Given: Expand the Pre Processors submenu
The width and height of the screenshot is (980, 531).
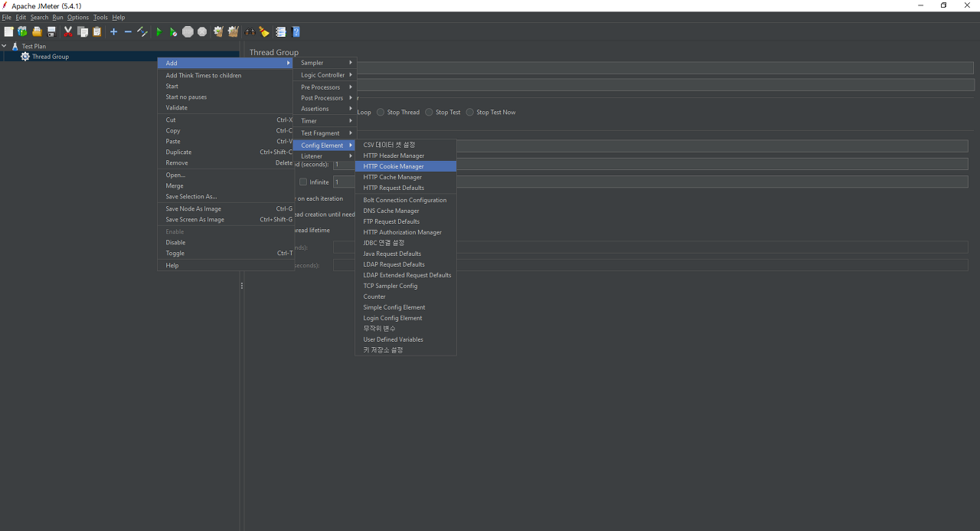Looking at the screenshot, I should 325,87.
